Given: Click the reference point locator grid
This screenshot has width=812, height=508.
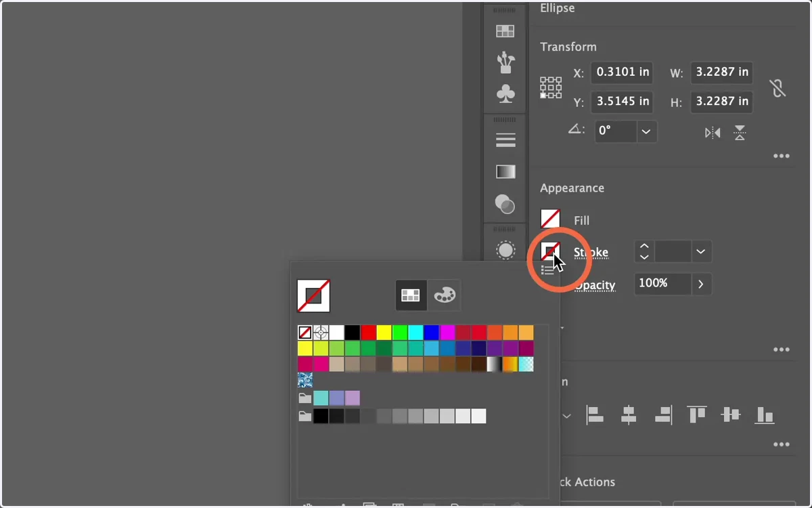Looking at the screenshot, I should 551,87.
